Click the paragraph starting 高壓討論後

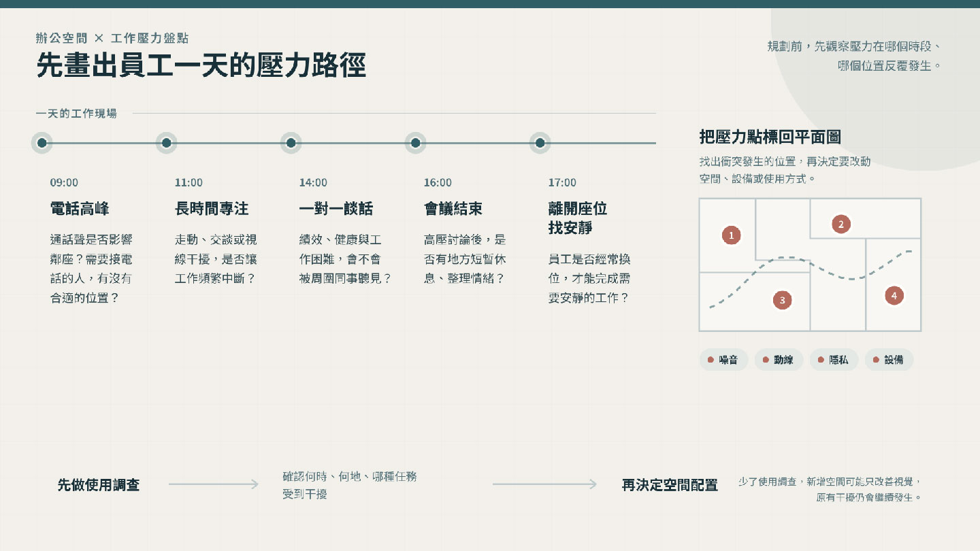point(465,259)
